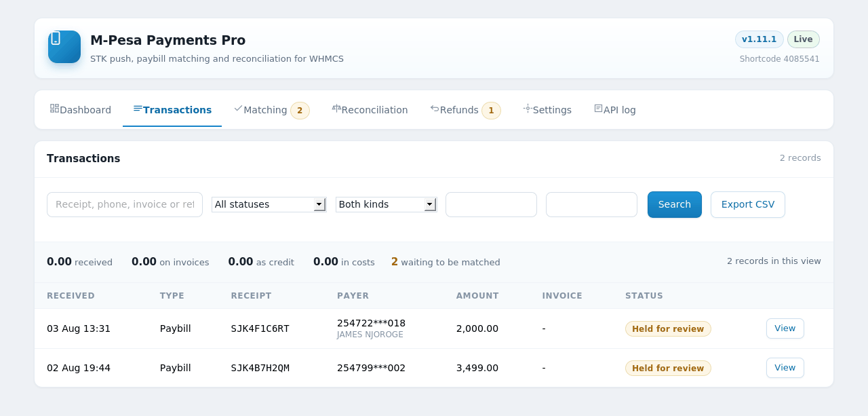Image resolution: width=868 pixels, height=416 pixels.
Task: Click the 2 records in this view text
Action: (x=774, y=261)
